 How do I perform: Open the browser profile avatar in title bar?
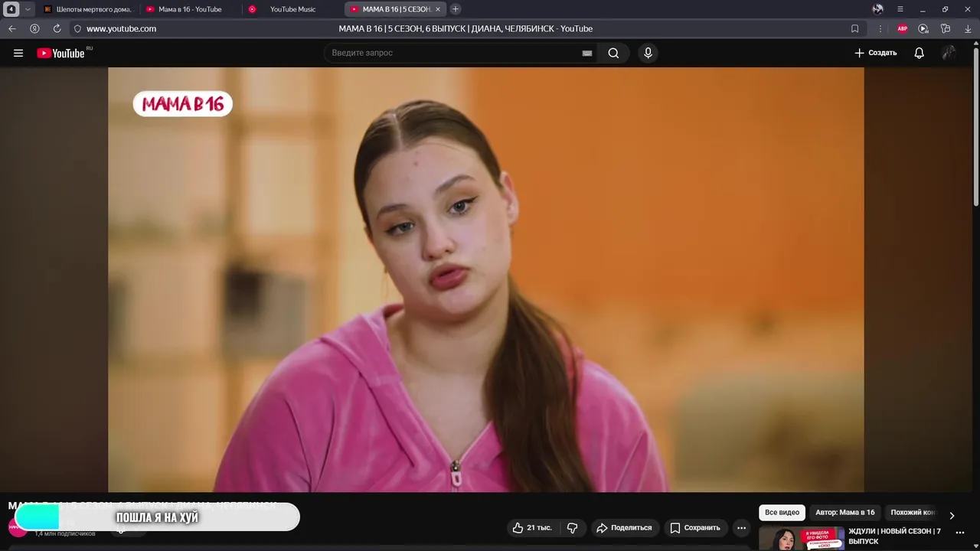(878, 9)
